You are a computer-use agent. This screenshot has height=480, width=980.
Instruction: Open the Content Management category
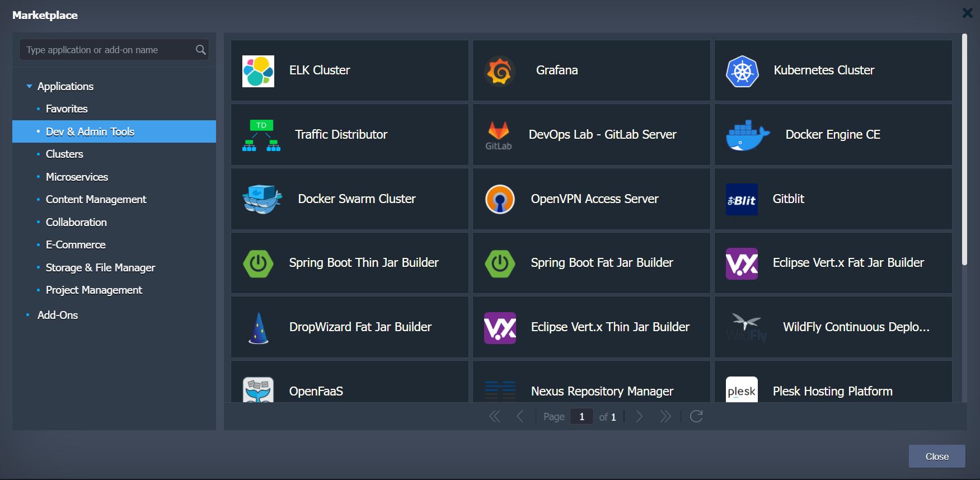96,199
